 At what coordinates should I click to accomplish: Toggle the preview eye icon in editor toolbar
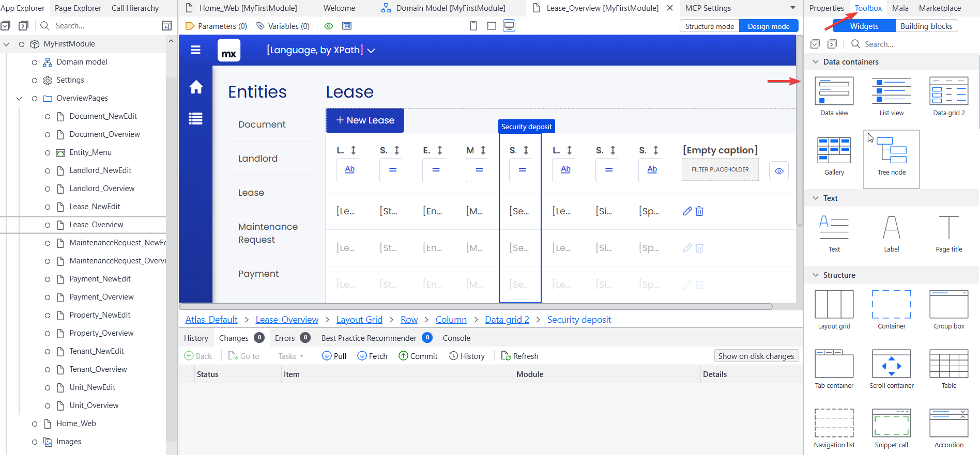click(329, 26)
